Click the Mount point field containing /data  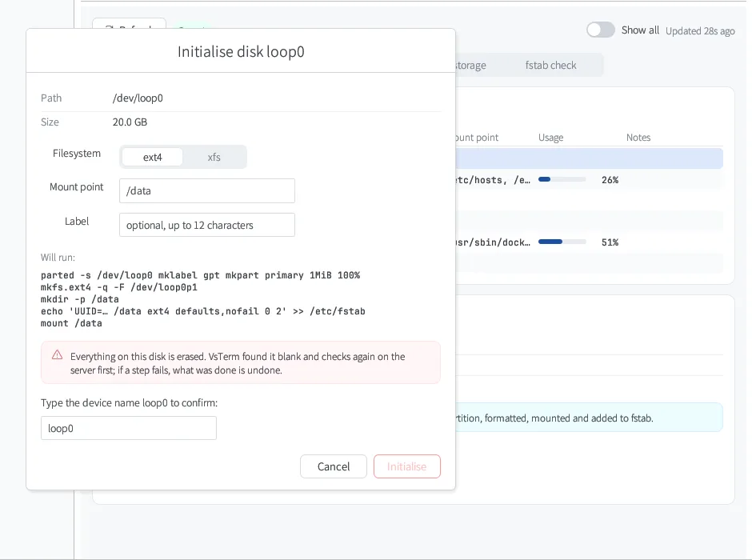tap(206, 191)
